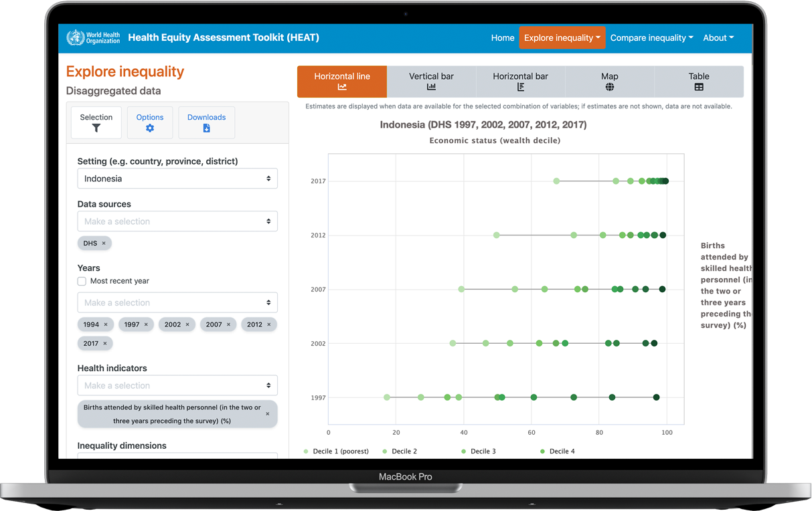Click the 1997 y-axis label
This screenshot has height=511, width=812.
pos(318,398)
